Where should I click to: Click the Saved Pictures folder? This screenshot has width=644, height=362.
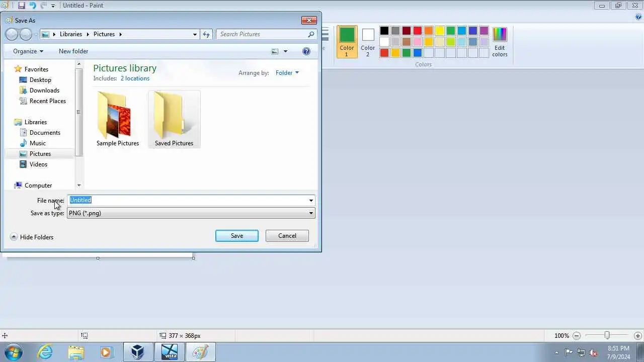(x=174, y=120)
